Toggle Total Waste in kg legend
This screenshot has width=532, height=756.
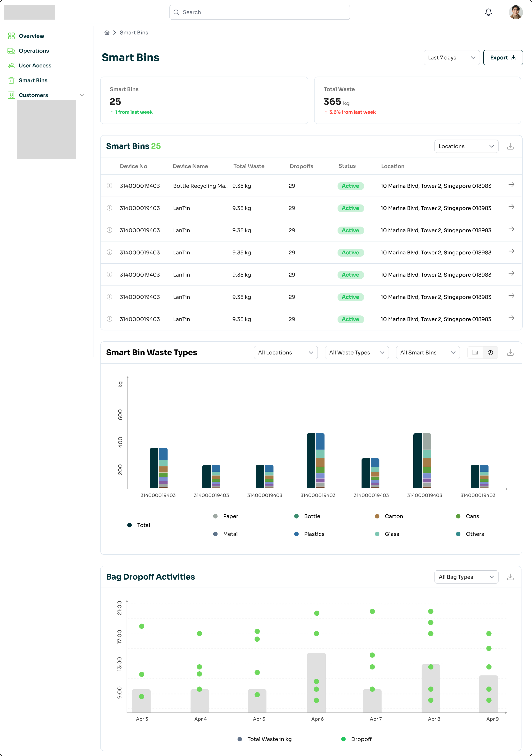point(265,739)
